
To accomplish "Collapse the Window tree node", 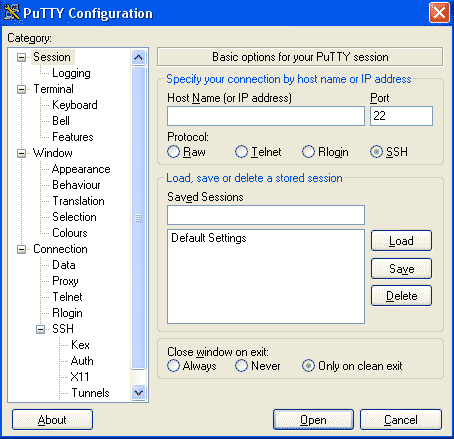I will tap(21, 153).
